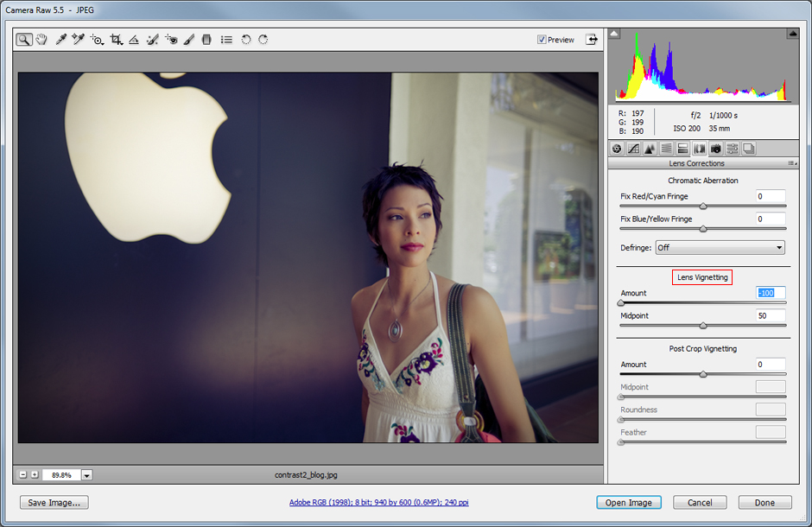The image size is (812, 527).
Task: Open the Lens Corrections panel flyout menu
Action: point(792,163)
